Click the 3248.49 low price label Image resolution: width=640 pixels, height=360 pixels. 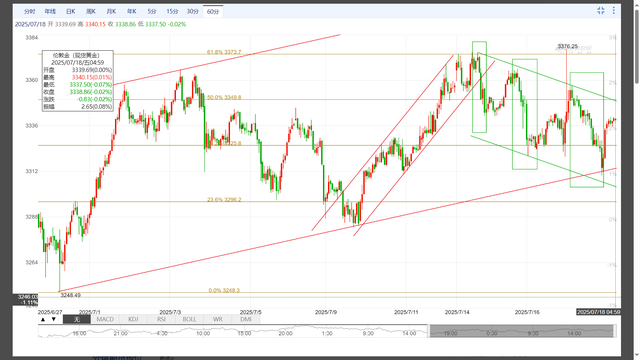click(x=70, y=295)
